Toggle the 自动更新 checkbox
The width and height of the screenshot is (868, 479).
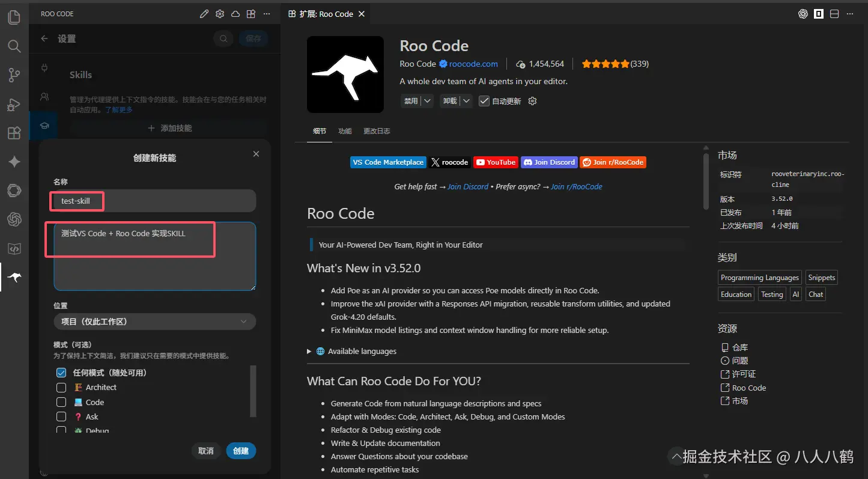pos(484,101)
